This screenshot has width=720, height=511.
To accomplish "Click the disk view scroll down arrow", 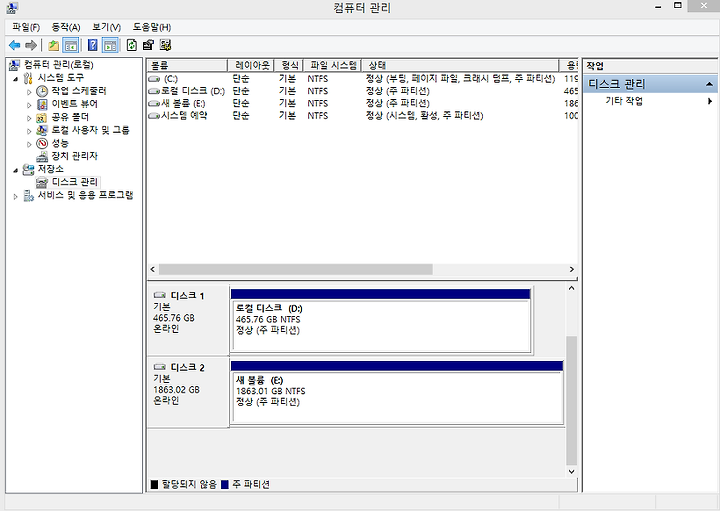I will point(571,472).
